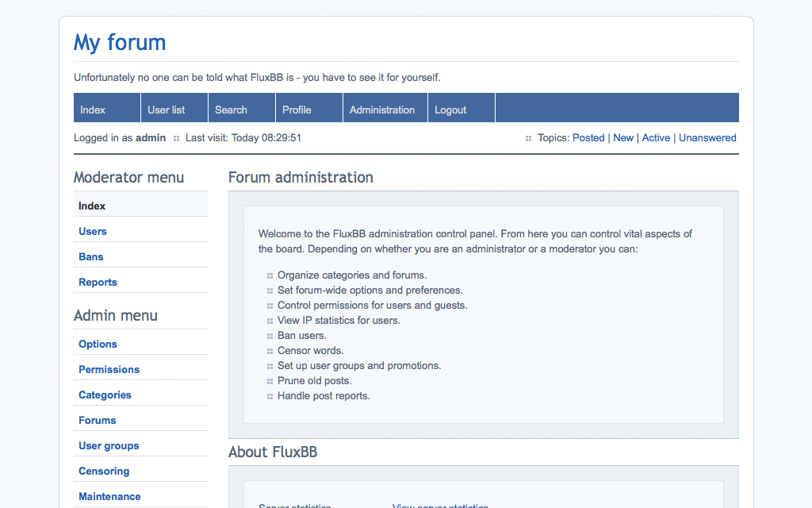812x508 pixels.
Task: Show New topics link
Action: [623, 137]
